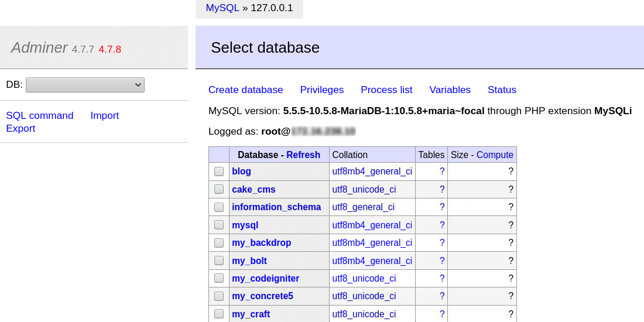The height and width of the screenshot is (322, 644).
Task: Open the Create database page
Action: point(245,90)
